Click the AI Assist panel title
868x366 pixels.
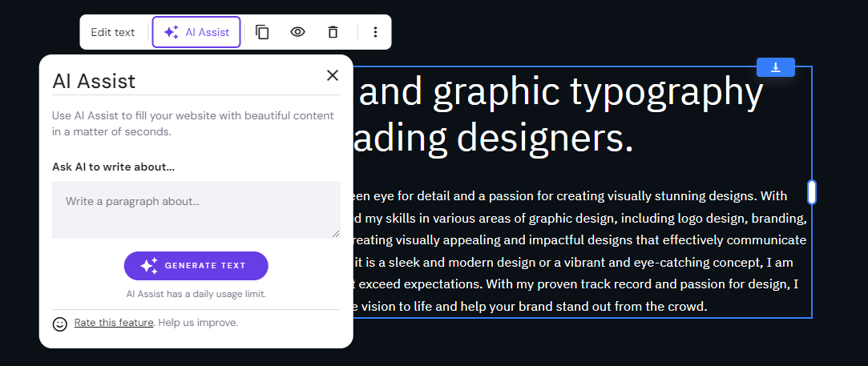pyautogui.click(x=94, y=81)
